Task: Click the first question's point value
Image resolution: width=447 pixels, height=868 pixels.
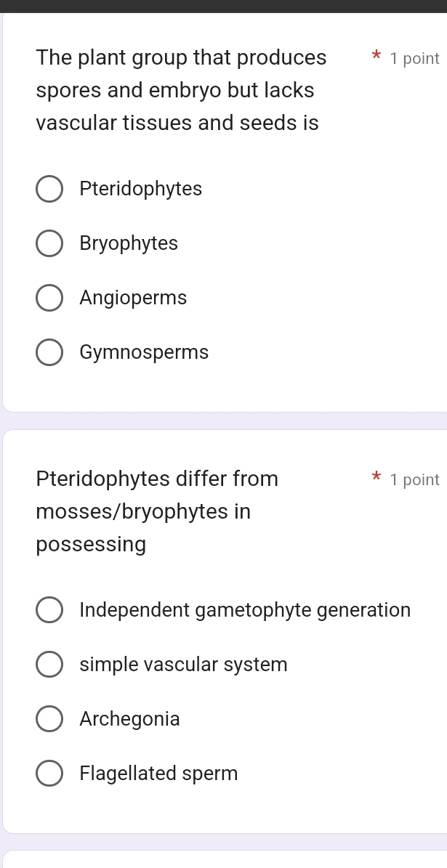Action: point(415,58)
